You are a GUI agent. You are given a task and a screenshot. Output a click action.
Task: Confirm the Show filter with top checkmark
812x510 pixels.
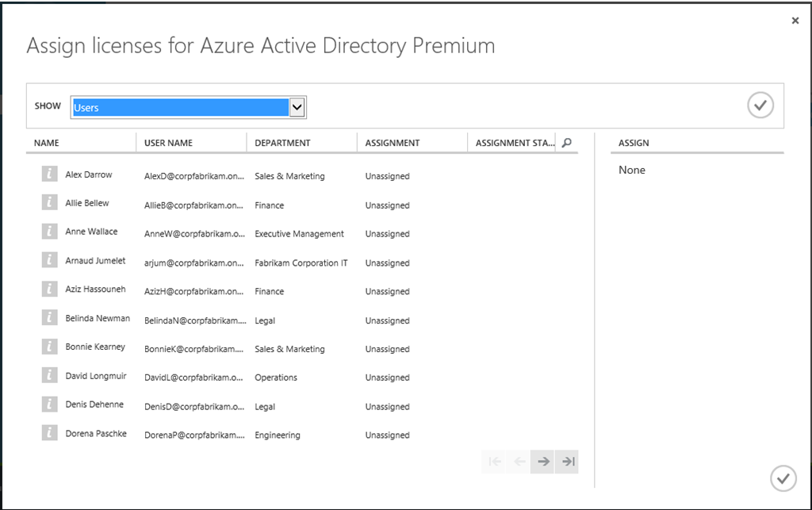coord(760,105)
